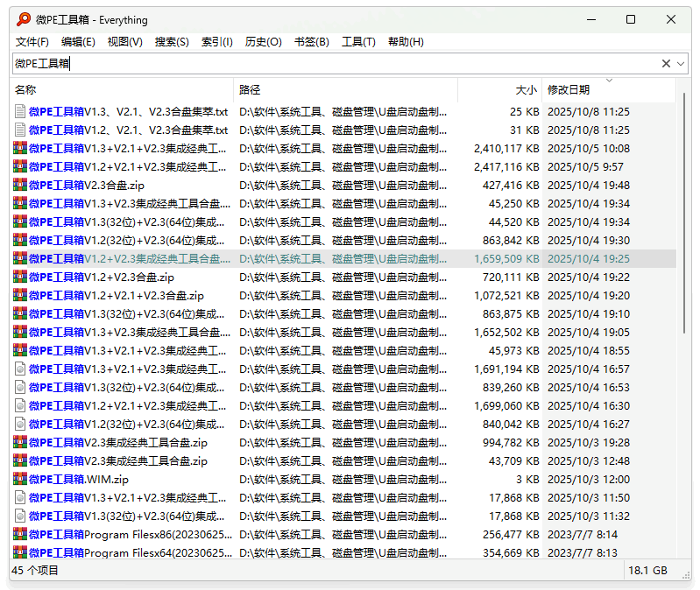Click the archive icon beside 微PE工具箱V2.3合盘.zip
Viewport: 700px width, 590px height.
(20, 185)
